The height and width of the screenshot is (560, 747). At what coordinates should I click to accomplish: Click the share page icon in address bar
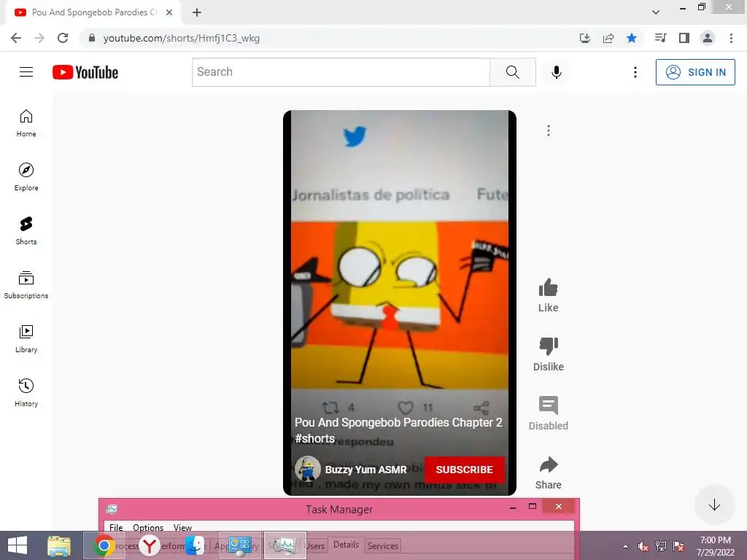[x=608, y=38]
